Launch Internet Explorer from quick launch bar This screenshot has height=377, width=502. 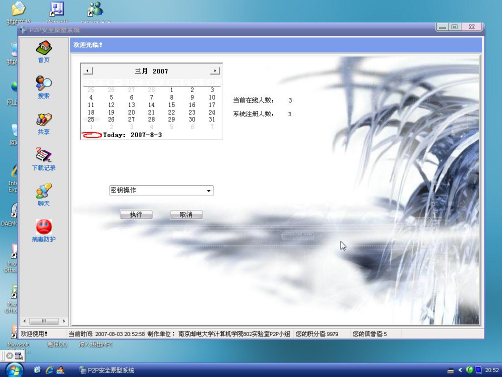(x=50, y=370)
